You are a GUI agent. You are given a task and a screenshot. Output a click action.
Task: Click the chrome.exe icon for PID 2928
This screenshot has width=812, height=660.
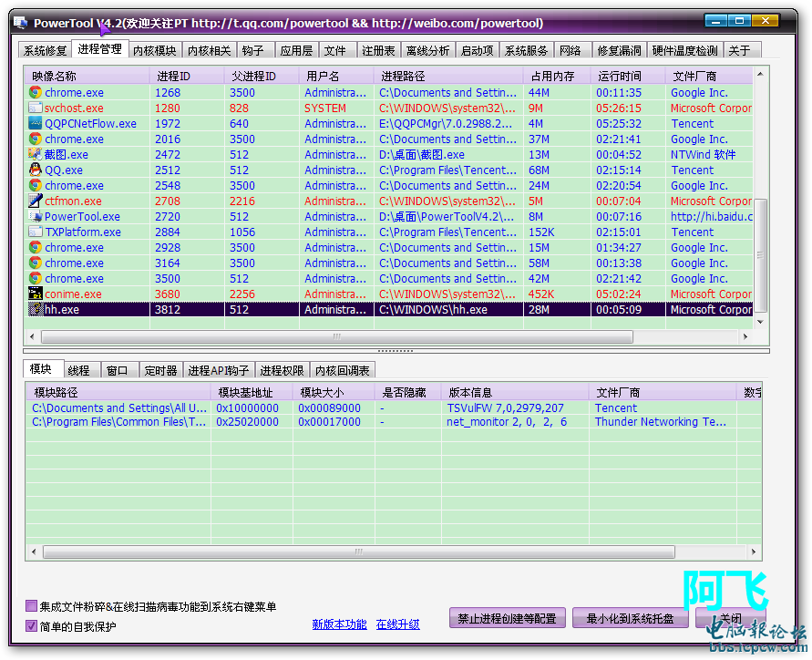(x=36, y=248)
